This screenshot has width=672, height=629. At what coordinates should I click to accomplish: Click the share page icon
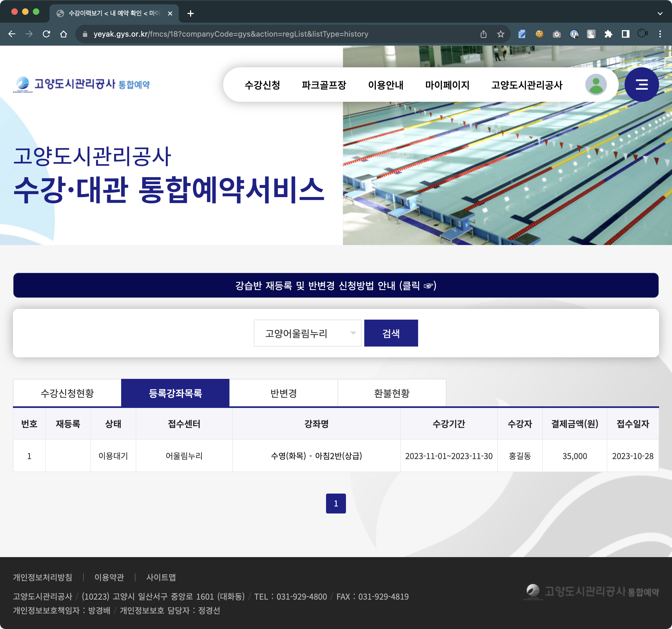[x=483, y=34]
